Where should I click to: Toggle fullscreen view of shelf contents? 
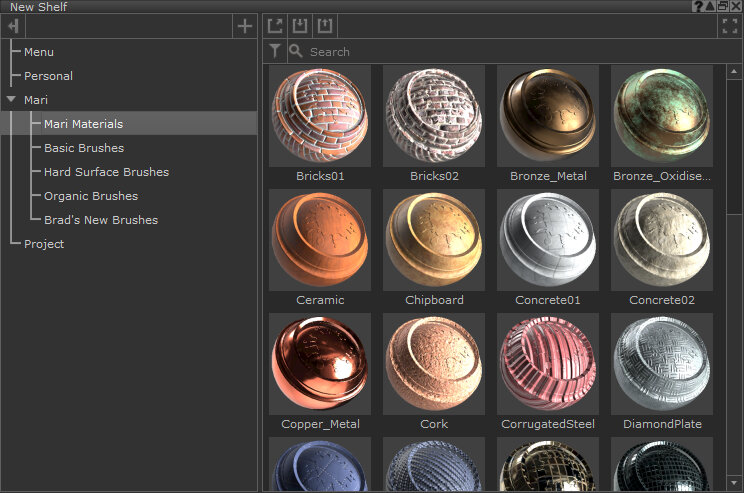click(729, 27)
